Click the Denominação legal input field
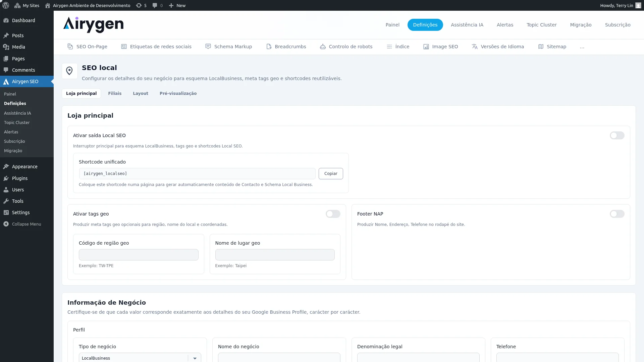Screen dimensions: 644x362 pos(418,357)
